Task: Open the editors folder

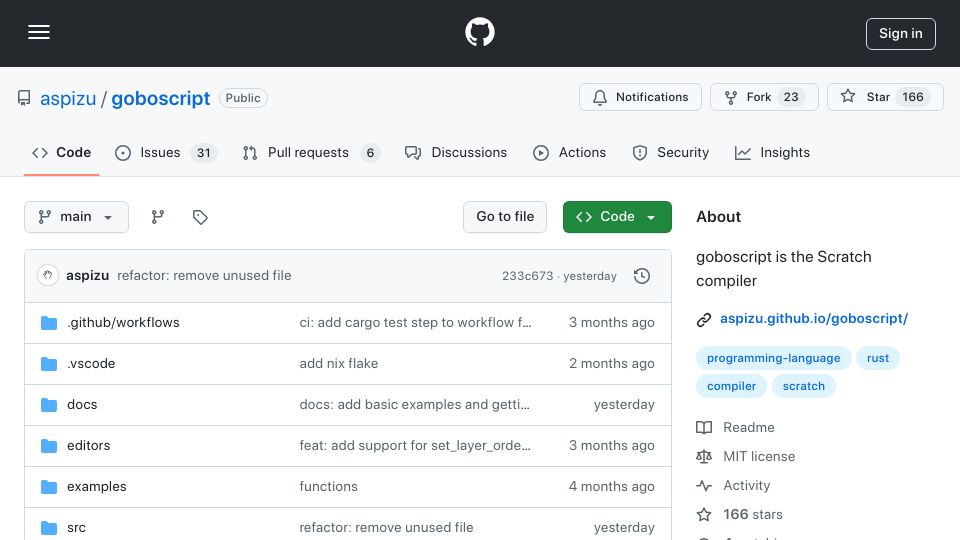Action: (89, 446)
